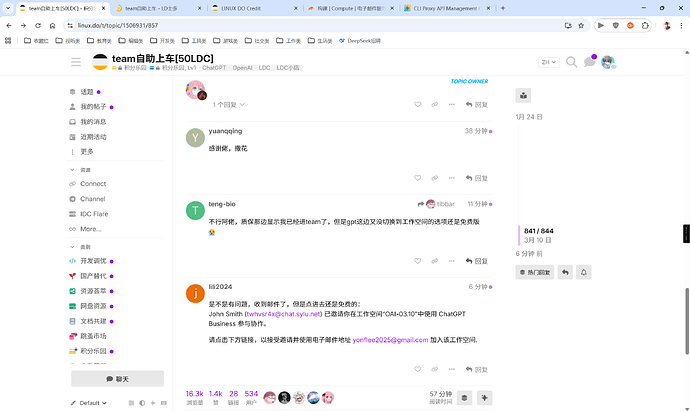Open the DeepSeek bookmark
Image resolution: width=690 pixels, height=411 pixels.
(360, 40)
